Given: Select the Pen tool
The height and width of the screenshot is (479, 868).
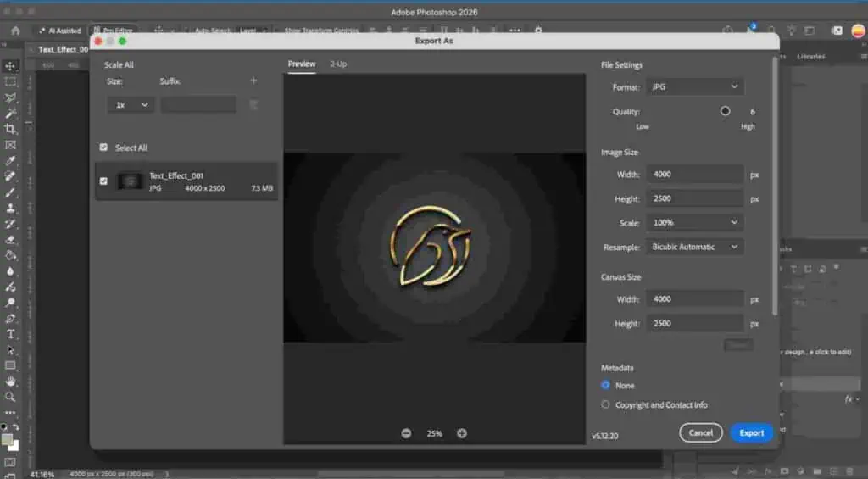Looking at the screenshot, I should 10,319.
